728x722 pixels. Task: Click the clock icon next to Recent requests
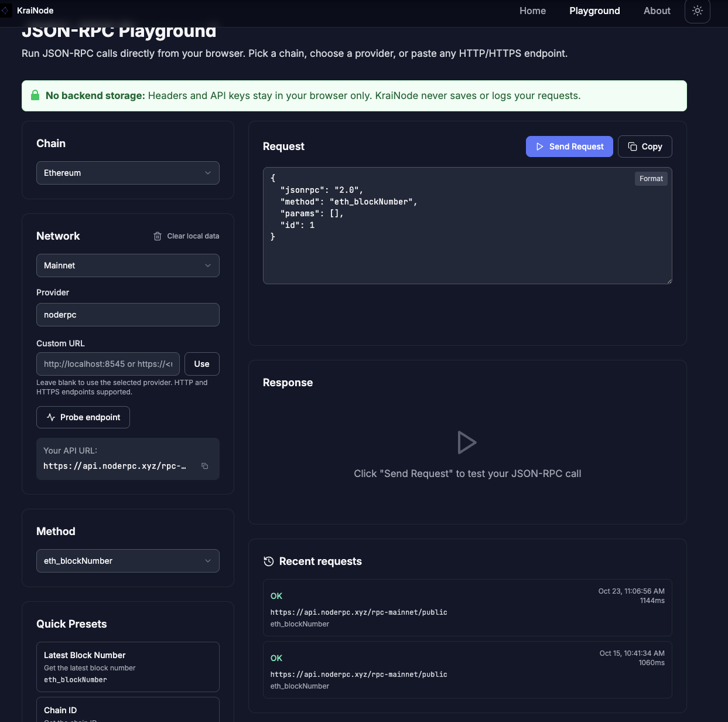click(x=268, y=561)
